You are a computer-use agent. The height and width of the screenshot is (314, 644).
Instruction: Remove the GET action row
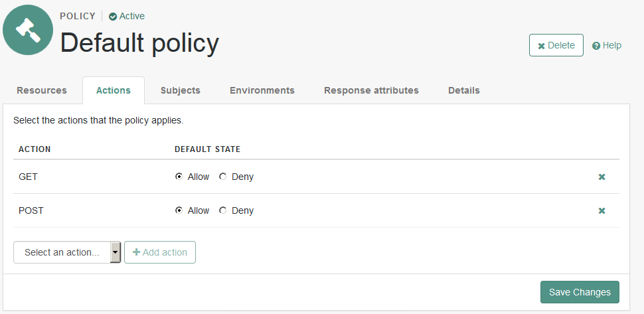pyautogui.click(x=602, y=177)
